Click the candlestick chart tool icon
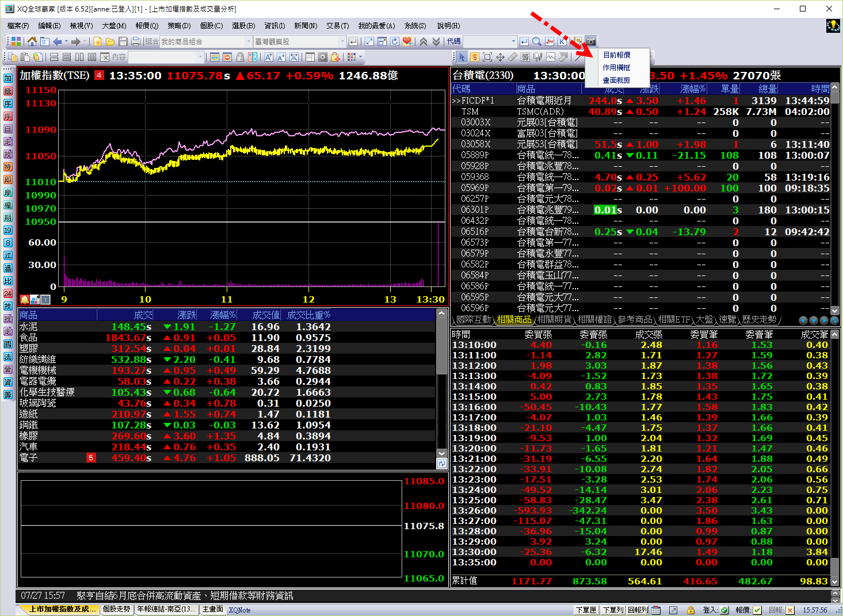Image resolution: width=843 pixels, height=616 pixels. [x=538, y=57]
